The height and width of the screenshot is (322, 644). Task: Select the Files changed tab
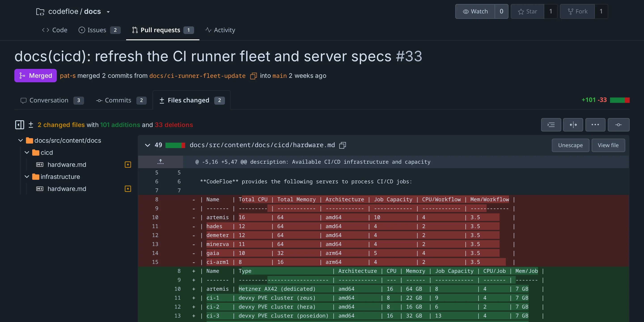pos(192,100)
